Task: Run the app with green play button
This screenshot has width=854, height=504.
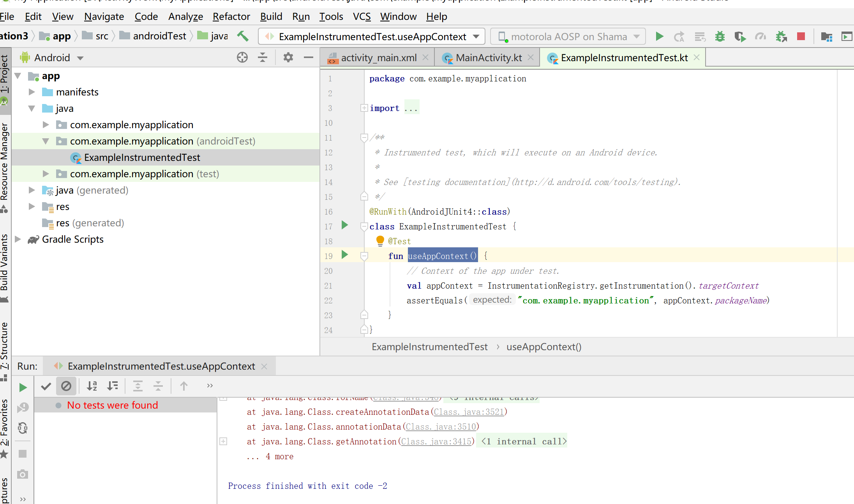Action: 659,37
